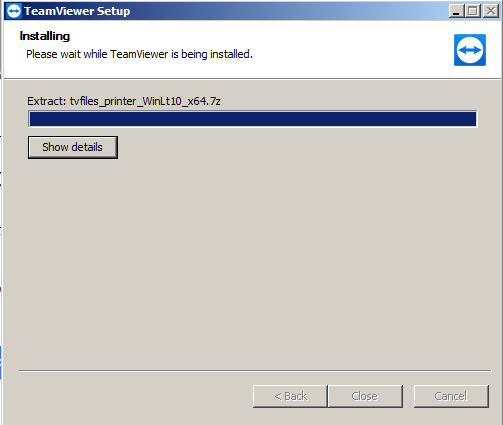The width and height of the screenshot is (503, 425).
Task: Go to the previous step with Back
Action: [x=290, y=396]
